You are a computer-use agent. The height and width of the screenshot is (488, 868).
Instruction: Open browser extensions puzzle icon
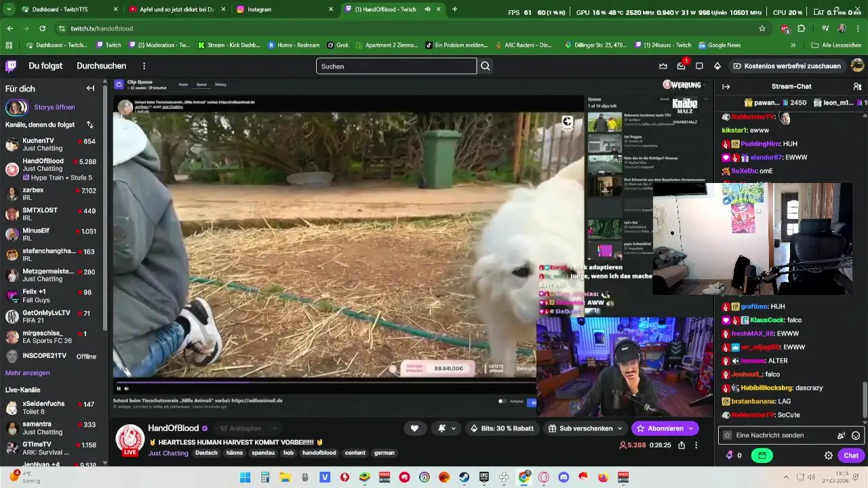pos(801,28)
